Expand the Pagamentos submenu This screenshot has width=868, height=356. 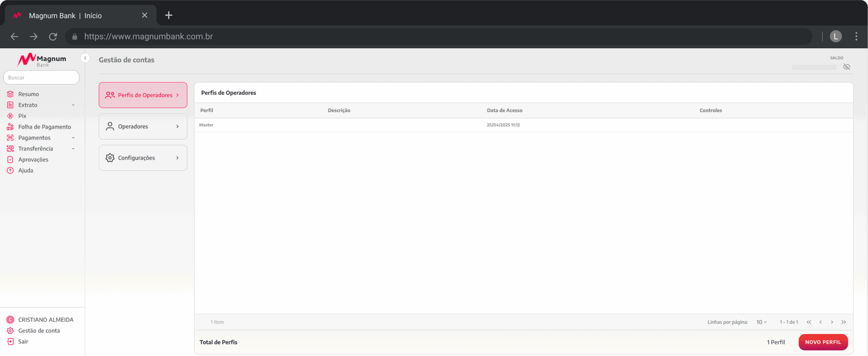point(73,138)
